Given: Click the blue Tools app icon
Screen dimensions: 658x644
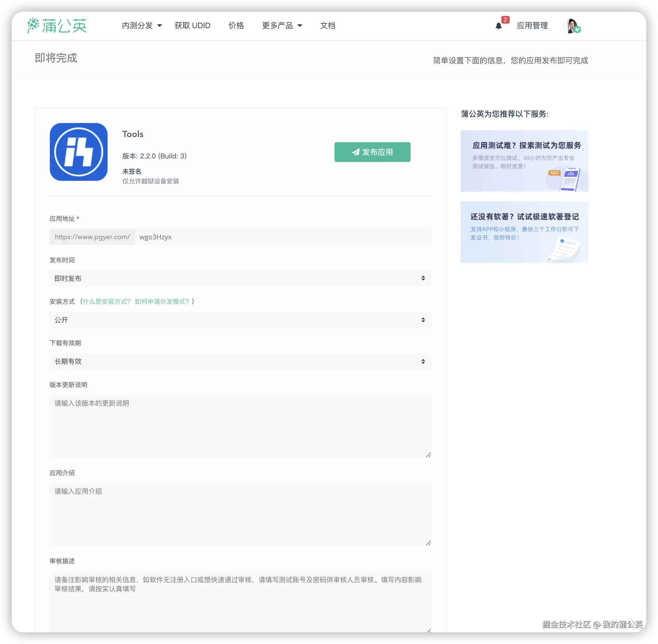Looking at the screenshot, I should click(x=78, y=152).
